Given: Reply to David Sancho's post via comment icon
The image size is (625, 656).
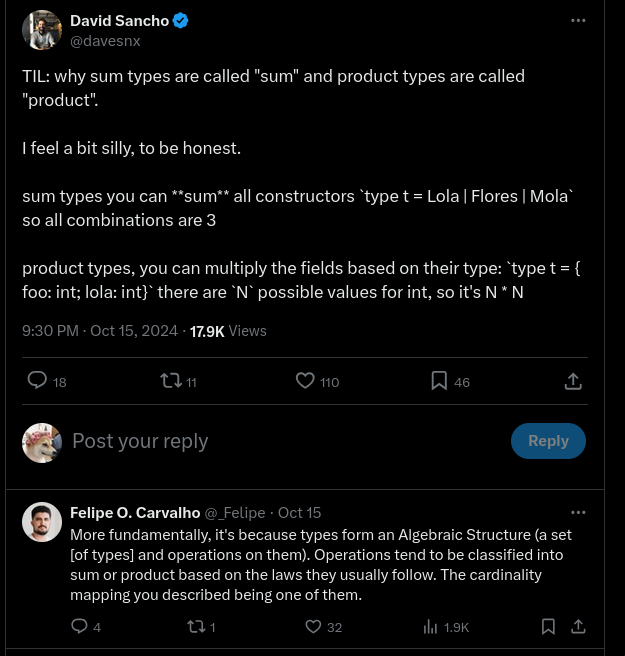Looking at the screenshot, I should tap(37, 381).
